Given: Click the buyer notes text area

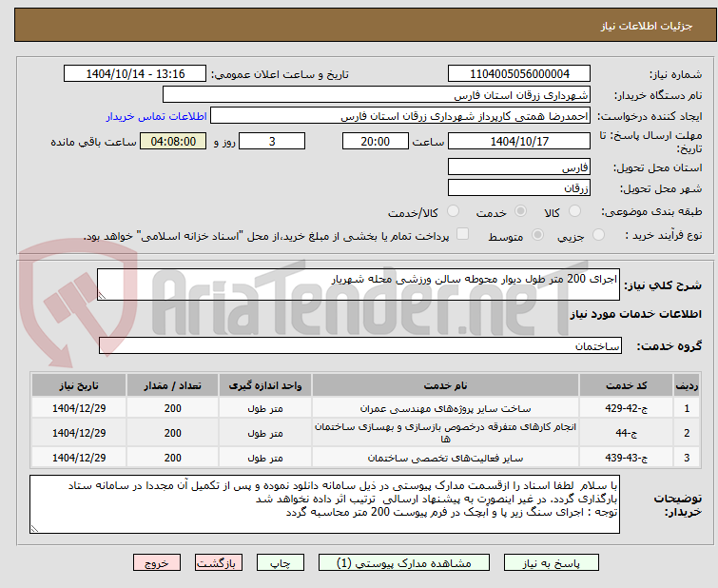Looking at the screenshot, I should [x=324, y=504].
